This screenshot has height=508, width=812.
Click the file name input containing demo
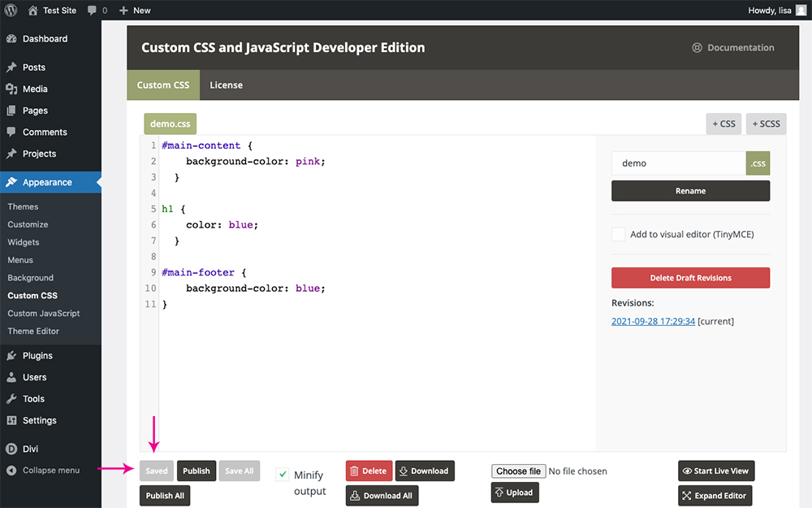(x=678, y=163)
